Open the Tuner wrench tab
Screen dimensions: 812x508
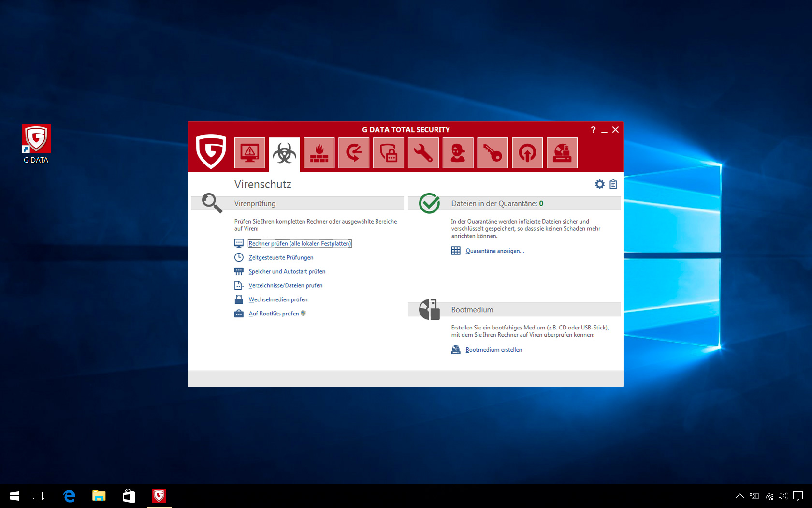(x=423, y=153)
